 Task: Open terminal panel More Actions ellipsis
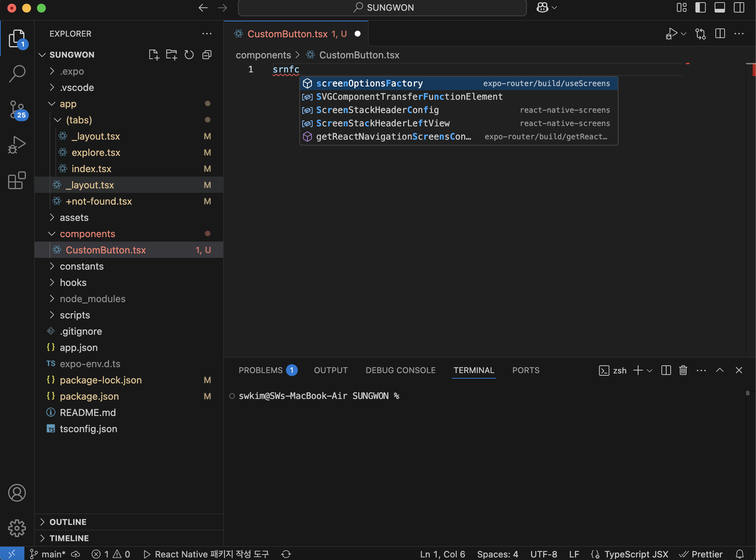tap(701, 370)
